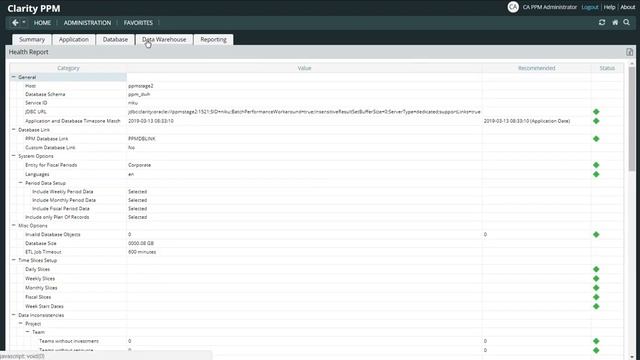
Task: Click the CA user avatar icon
Action: tap(513, 7)
